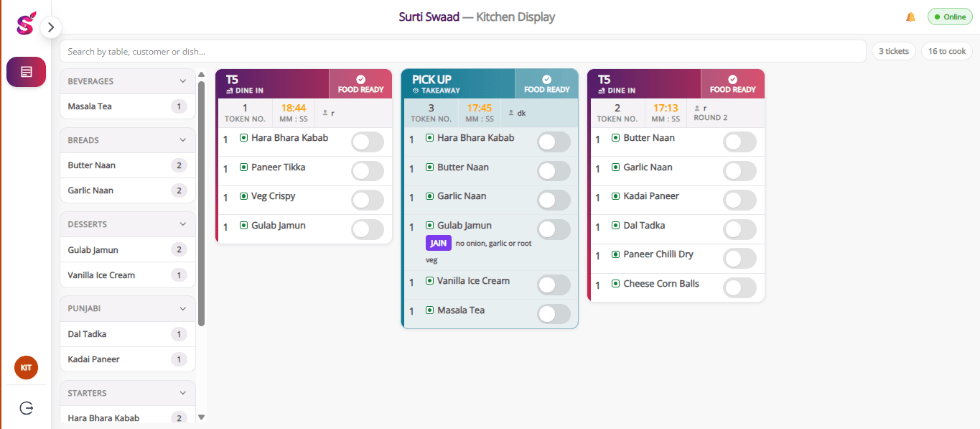The width and height of the screenshot is (980, 429).
Task: Select Gulab Jamun in the Desserts list
Action: click(x=127, y=250)
